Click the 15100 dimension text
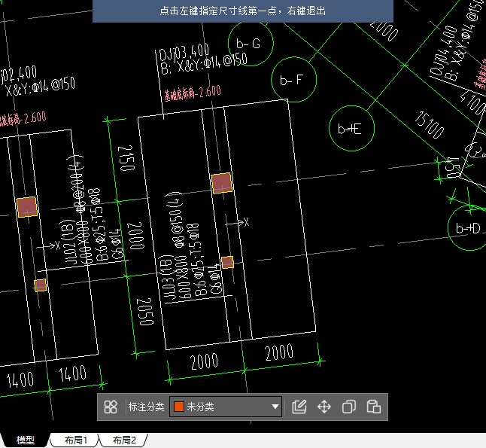Viewport: 486px width, 448px height. pyautogui.click(x=430, y=125)
